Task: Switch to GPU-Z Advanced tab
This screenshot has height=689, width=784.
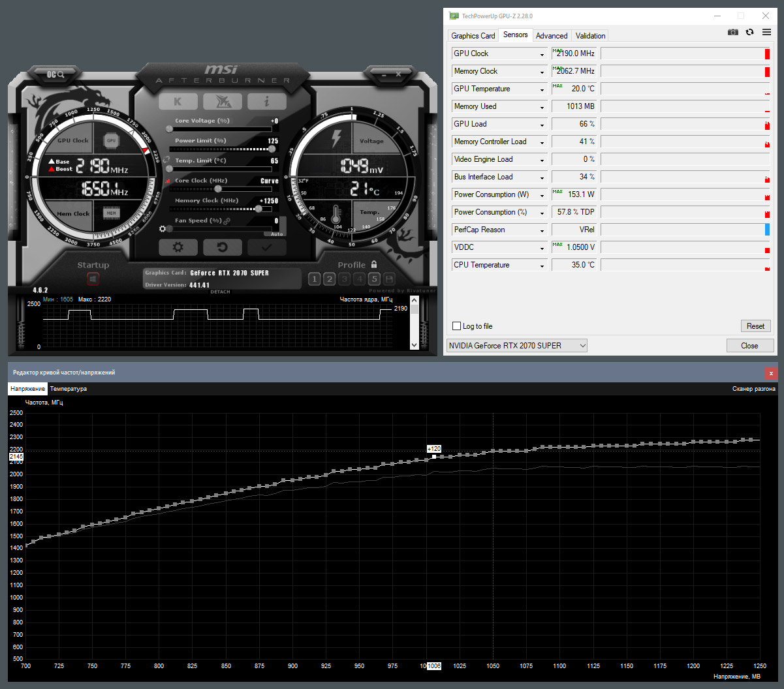Action: [552, 36]
